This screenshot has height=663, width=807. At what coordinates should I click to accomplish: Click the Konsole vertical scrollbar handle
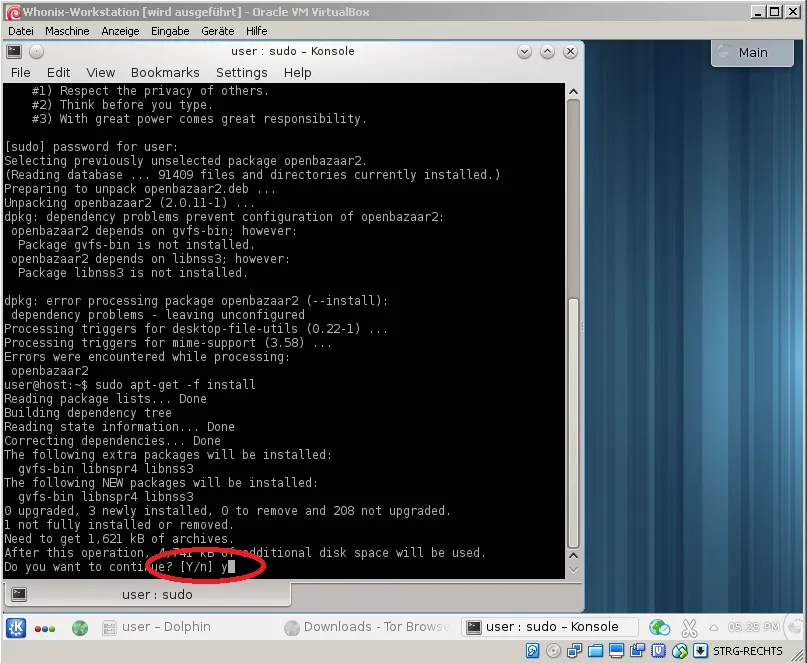tap(573, 423)
